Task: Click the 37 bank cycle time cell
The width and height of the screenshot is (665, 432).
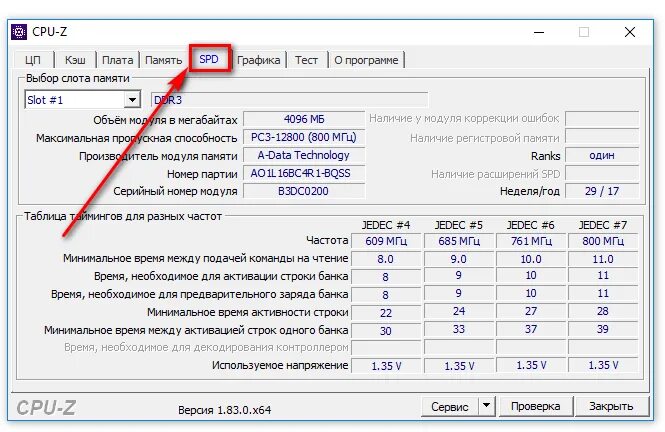Action: pyautogui.click(x=531, y=329)
